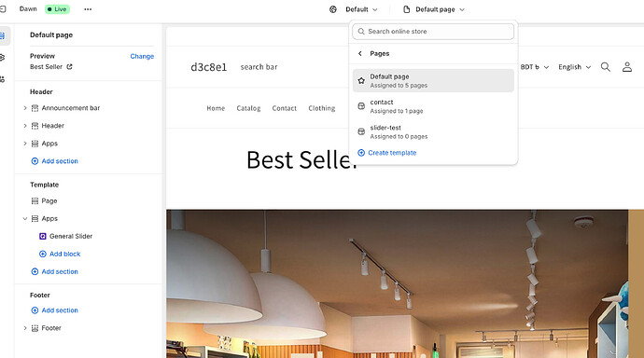644x358 pixels.
Task: Open theme settings sidebar icon
Action: (3, 58)
